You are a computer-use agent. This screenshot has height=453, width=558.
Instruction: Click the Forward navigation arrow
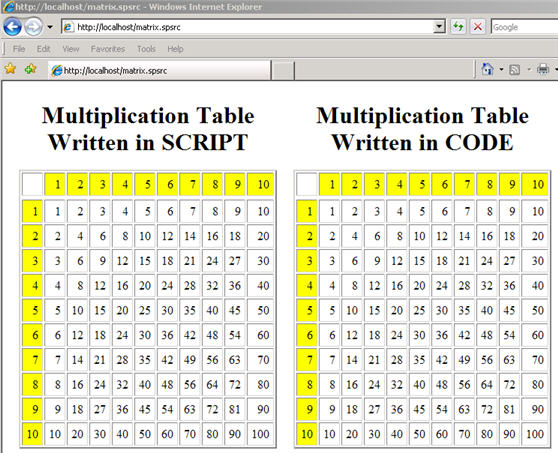point(33,27)
